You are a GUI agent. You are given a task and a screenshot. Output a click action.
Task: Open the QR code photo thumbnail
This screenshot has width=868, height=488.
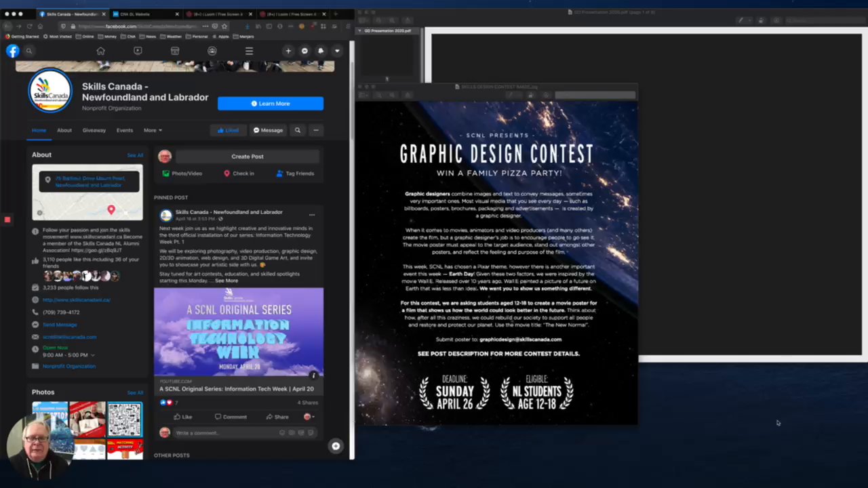pos(125,420)
